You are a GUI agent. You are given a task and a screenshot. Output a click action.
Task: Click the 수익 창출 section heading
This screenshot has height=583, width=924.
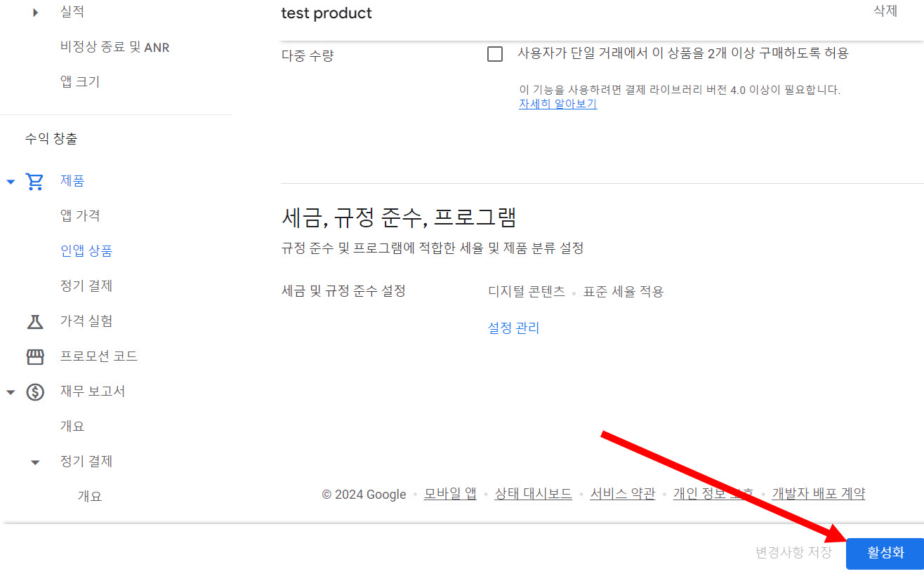pos(51,138)
